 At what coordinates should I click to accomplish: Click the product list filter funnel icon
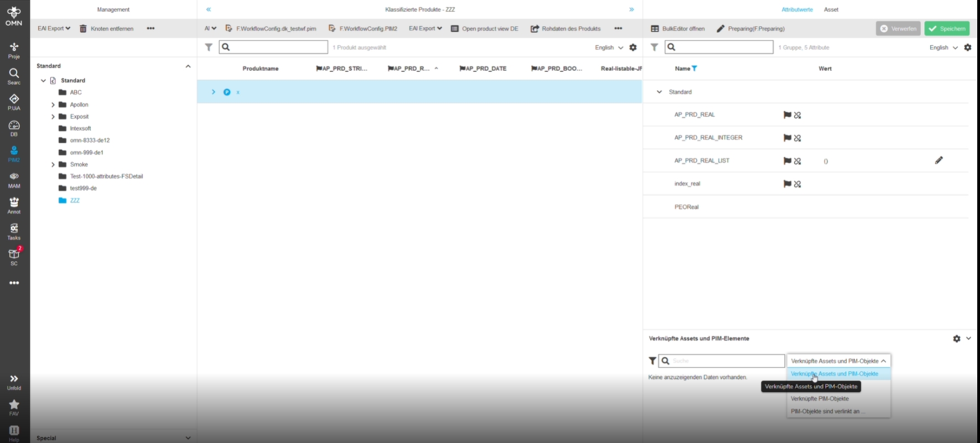[209, 48]
